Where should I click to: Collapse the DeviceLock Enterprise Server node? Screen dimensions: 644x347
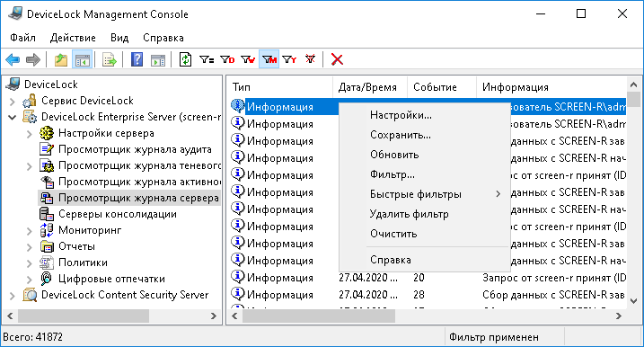click(13, 118)
